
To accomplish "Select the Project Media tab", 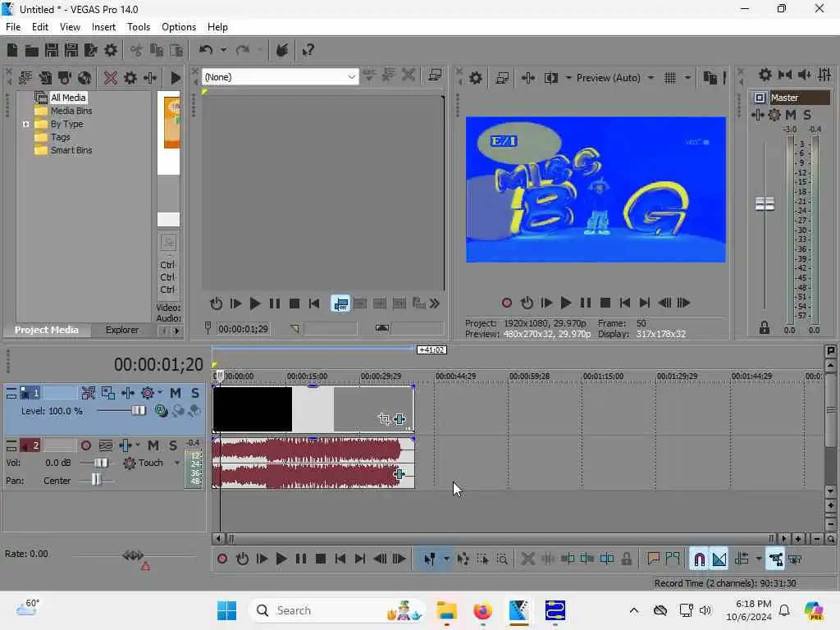I will coord(46,330).
